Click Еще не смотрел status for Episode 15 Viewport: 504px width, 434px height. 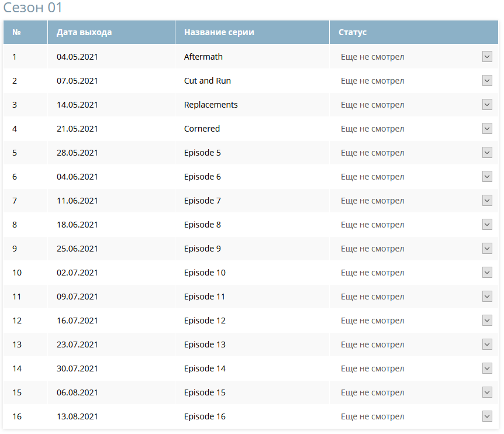tap(372, 392)
